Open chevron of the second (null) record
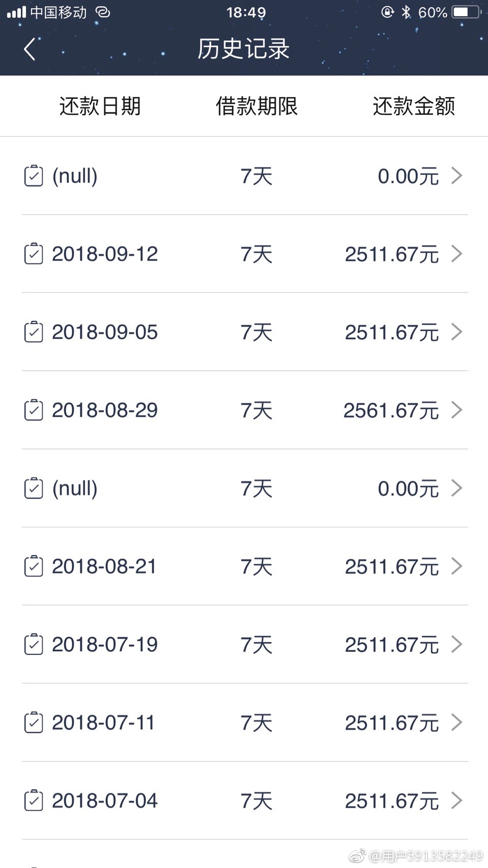The width and height of the screenshot is (488, 868). point(456,488)
